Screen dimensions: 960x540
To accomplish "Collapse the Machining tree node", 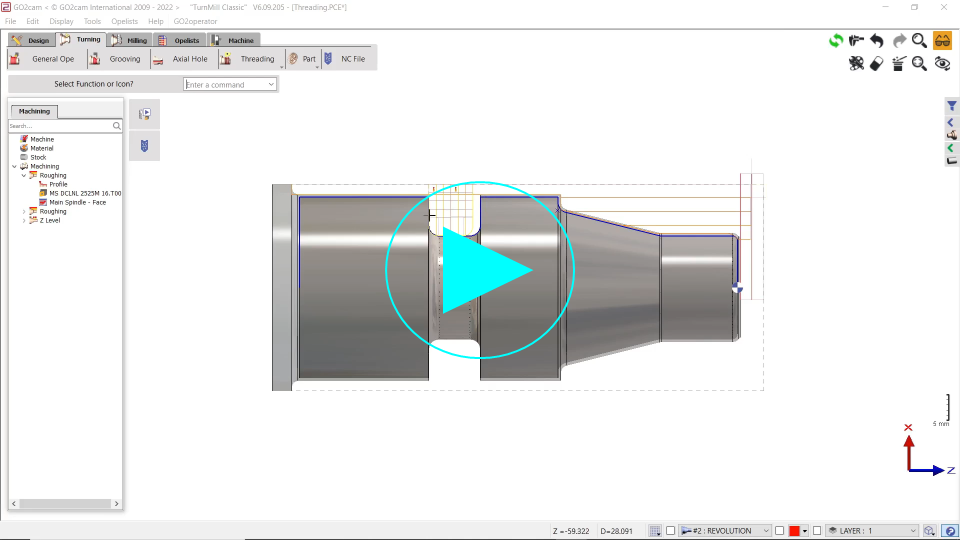I will [x=14, y=166].
